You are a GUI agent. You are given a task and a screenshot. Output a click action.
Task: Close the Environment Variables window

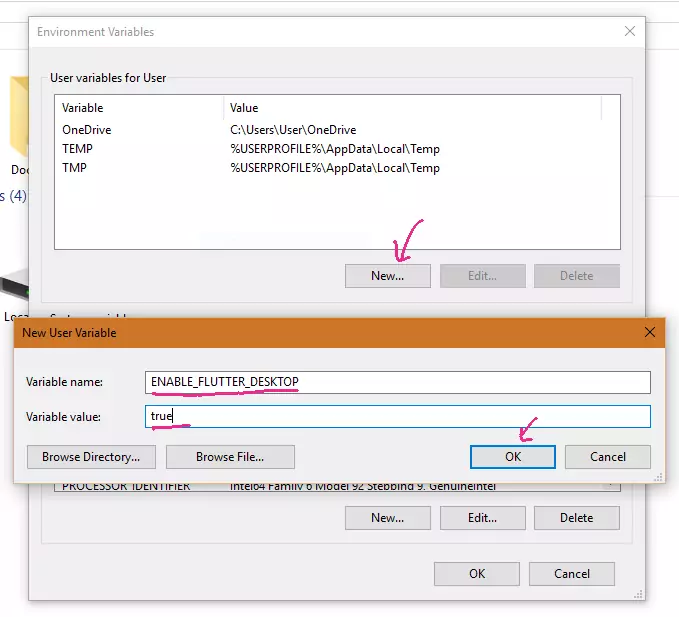630,31
